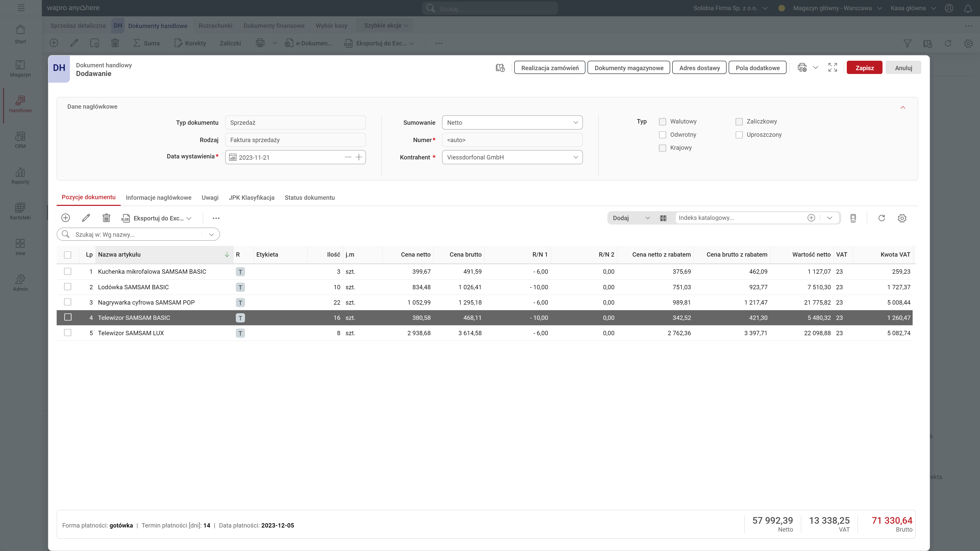The width and height of the screenshot is (980, 551).
Task: Click the delete position trash icon
Action: 106,218
